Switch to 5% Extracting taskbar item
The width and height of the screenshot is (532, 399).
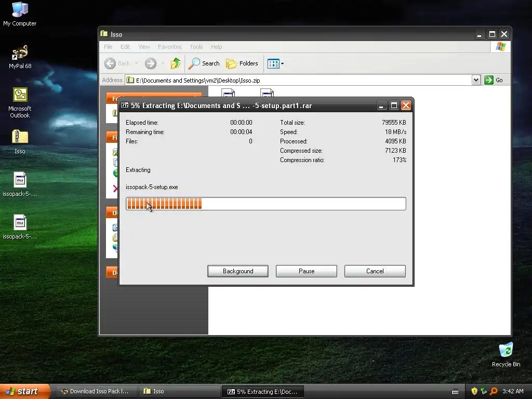coord(262,392)
